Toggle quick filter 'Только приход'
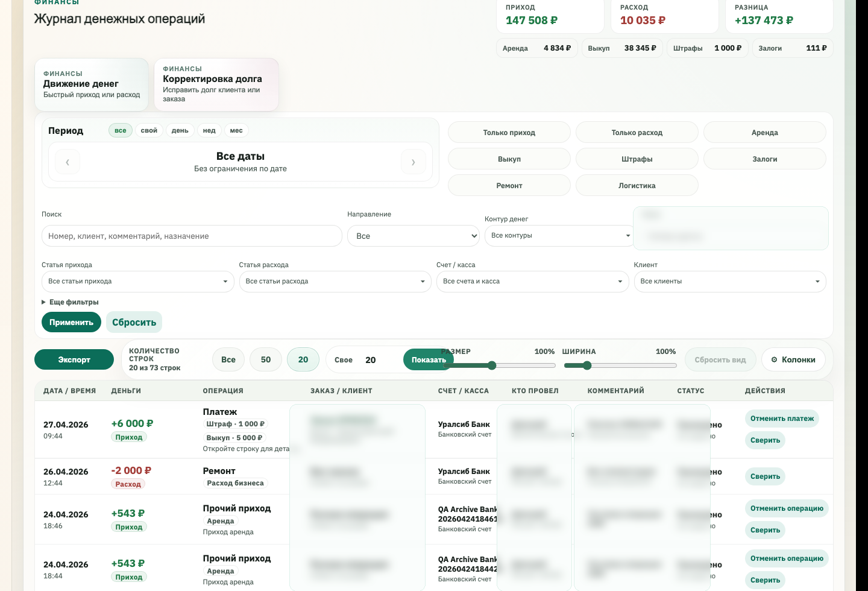 [509, 133]
